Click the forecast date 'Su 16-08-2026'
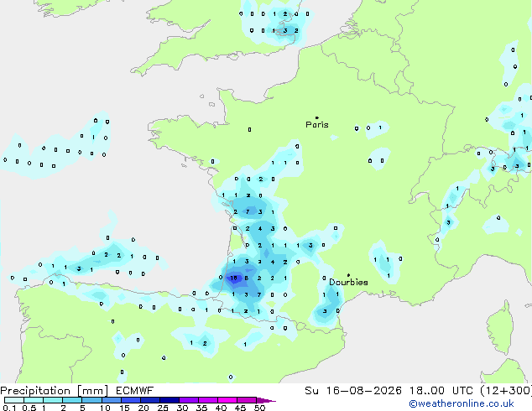Image resolution: width=532 pixels, height=411 pixels. point(353,391)
